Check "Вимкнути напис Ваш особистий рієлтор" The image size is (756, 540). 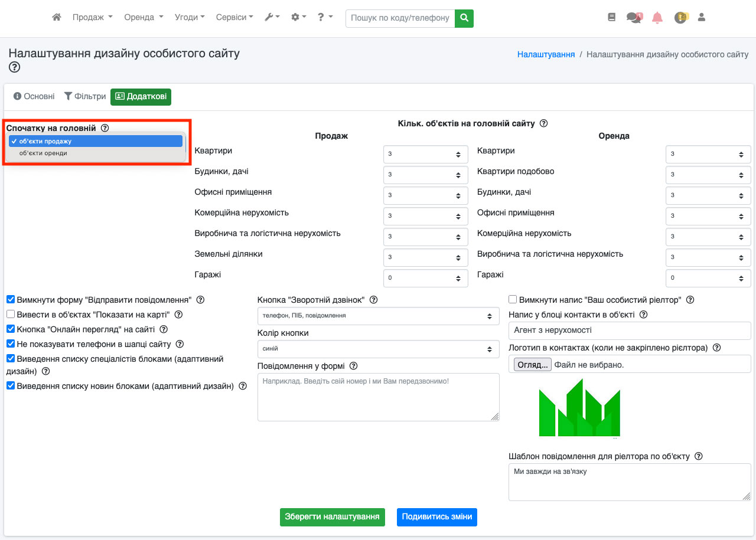[513, 300]
